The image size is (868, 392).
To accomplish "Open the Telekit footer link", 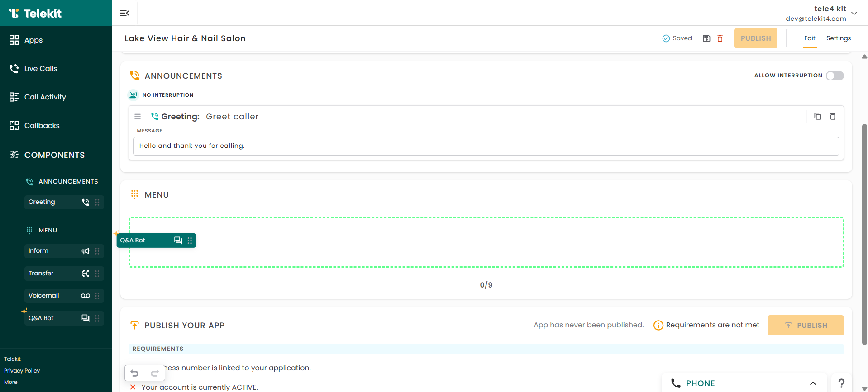I will coord(13,359).
